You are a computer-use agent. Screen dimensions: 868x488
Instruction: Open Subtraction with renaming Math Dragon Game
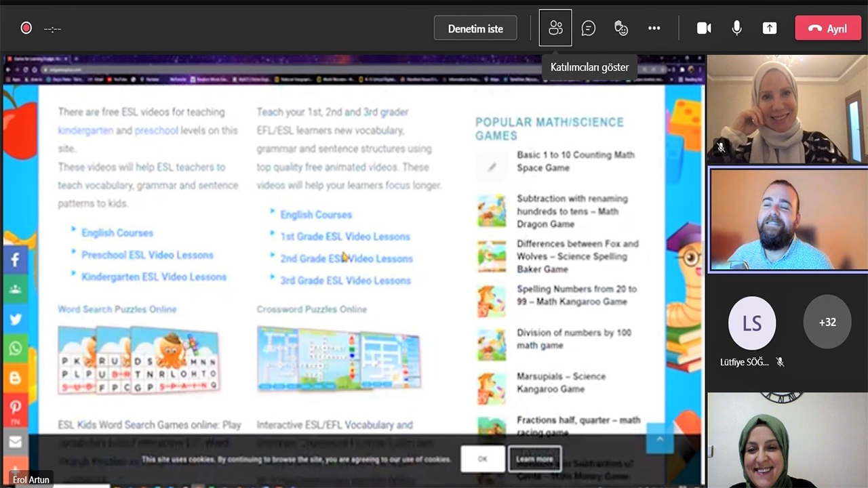pyautogui.click(x=572, y=211)
